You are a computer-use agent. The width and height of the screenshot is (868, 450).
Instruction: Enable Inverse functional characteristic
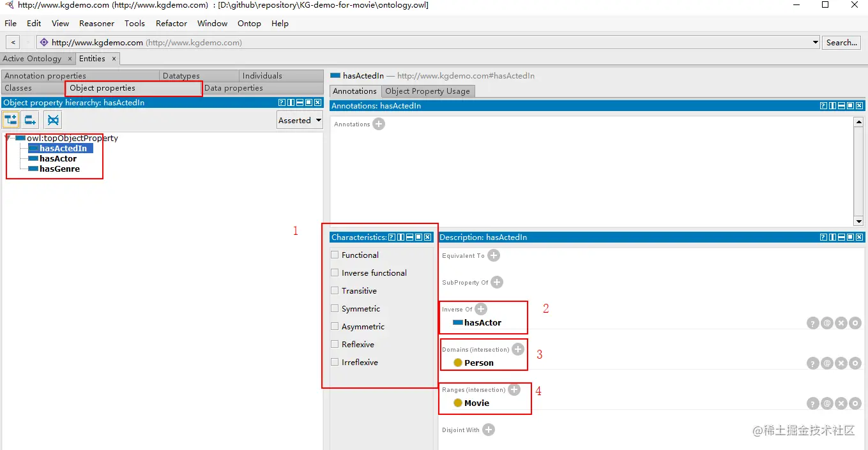click(335, 273)
